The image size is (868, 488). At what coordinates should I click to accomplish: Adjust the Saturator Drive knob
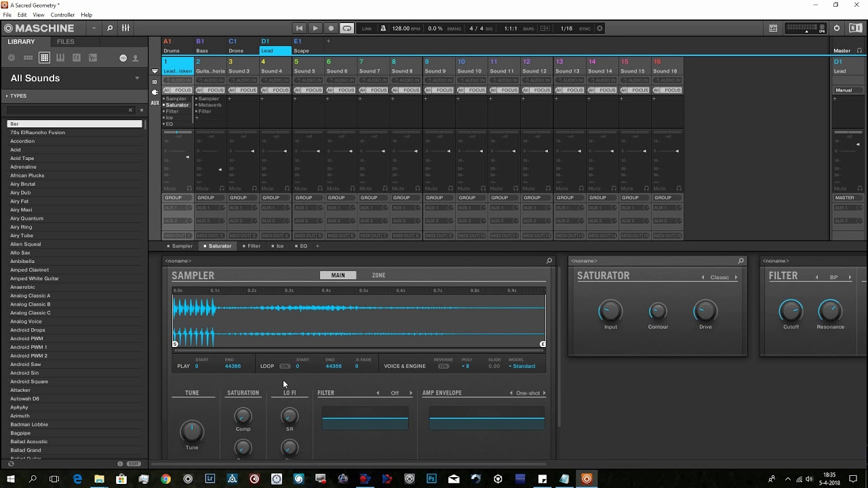click(x=705, y=311)
